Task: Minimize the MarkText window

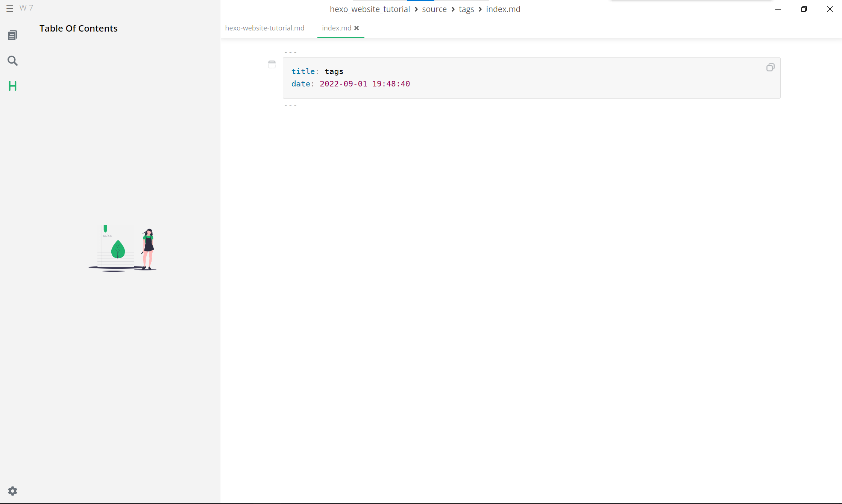Action: pos(778,9)
